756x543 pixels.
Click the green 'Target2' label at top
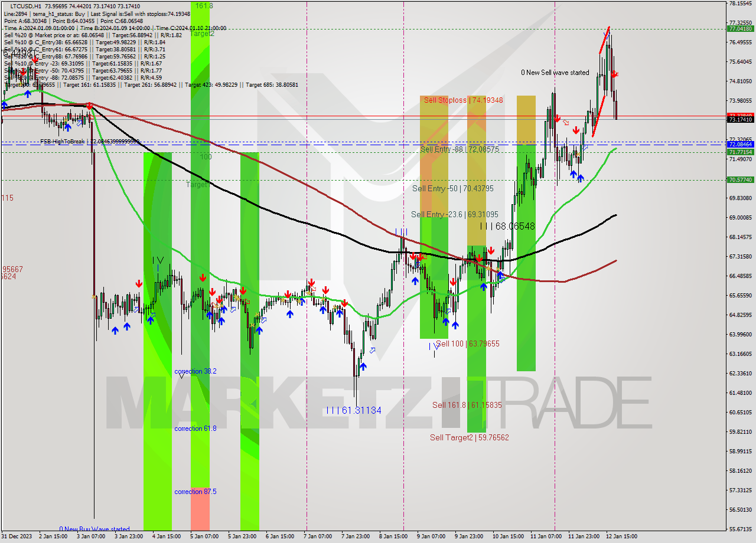[202, 34]
